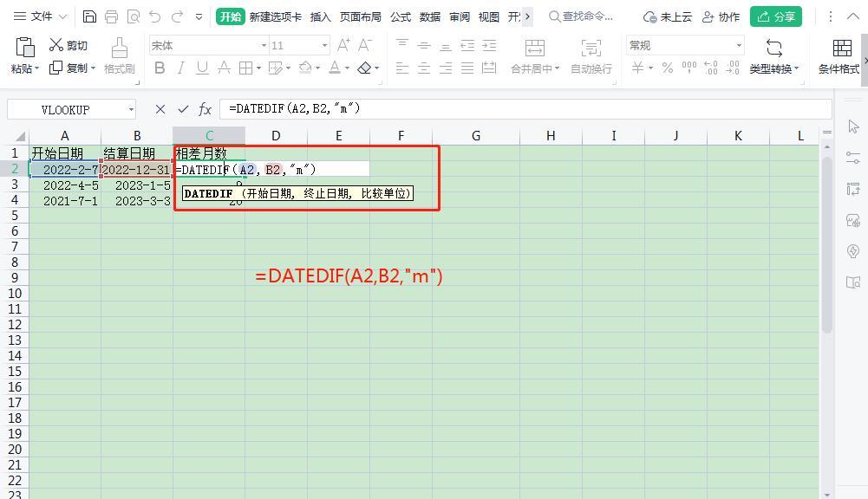Open Type Conversion 类型转换
This screenshot has width=868, height=499.
774,55
